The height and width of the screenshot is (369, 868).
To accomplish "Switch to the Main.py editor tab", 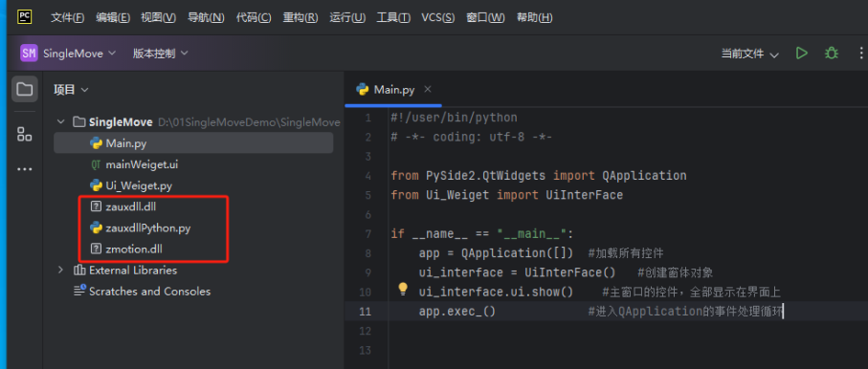I will [x=393, y=90].
